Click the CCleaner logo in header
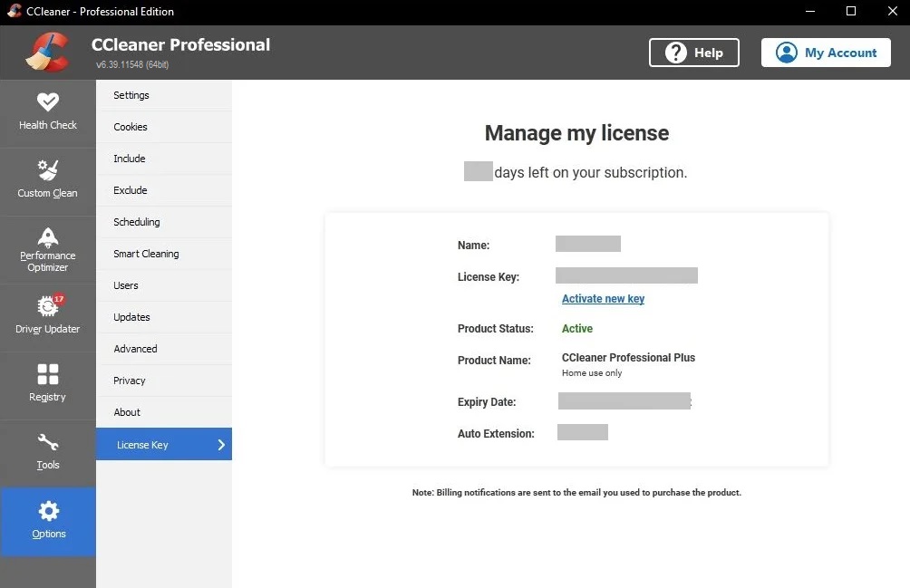 click(x=48, y=53)
